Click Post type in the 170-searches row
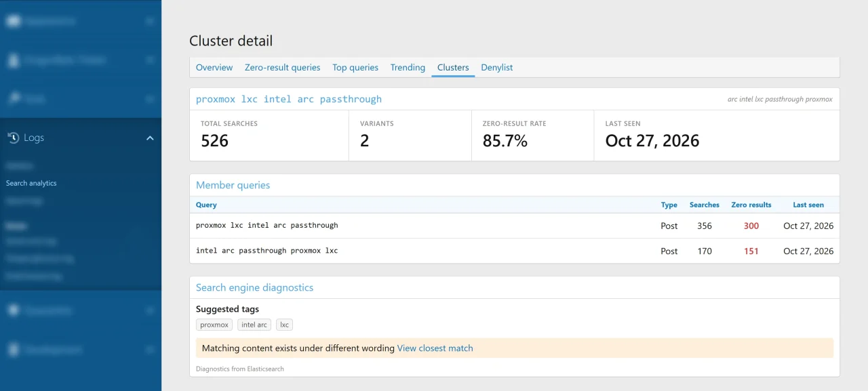 click(x=669, y=251)
